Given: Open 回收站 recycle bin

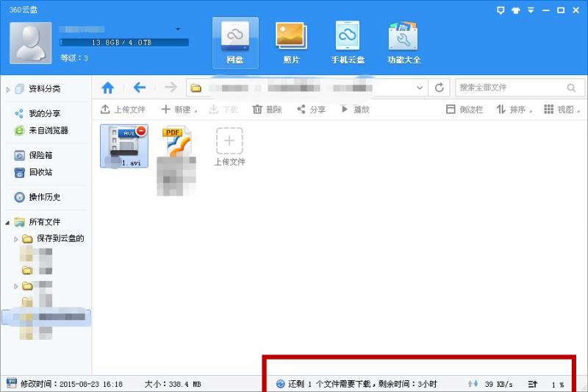Looking at the screenshot, I should pyautogui.click(x=40, y=172).
